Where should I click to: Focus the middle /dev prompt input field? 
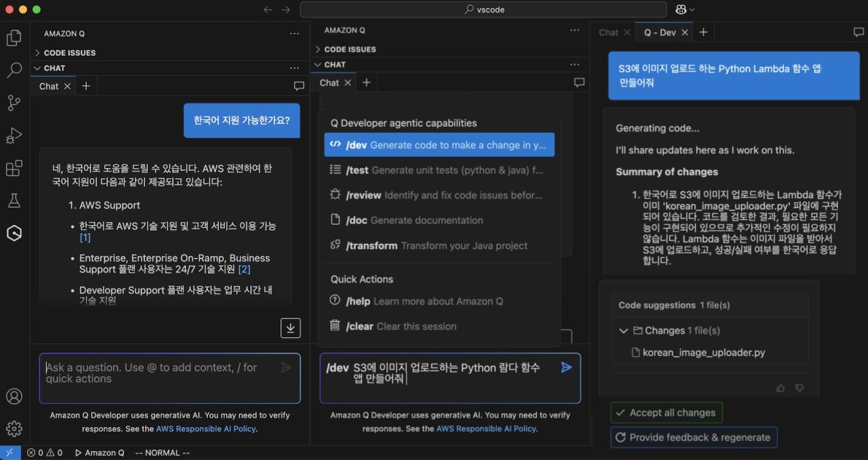450,378
